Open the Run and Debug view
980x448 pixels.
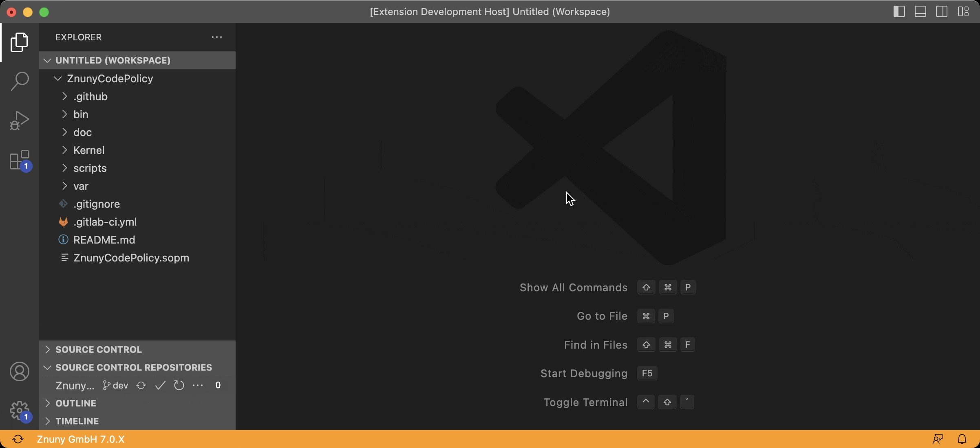[x=19, y=121]
